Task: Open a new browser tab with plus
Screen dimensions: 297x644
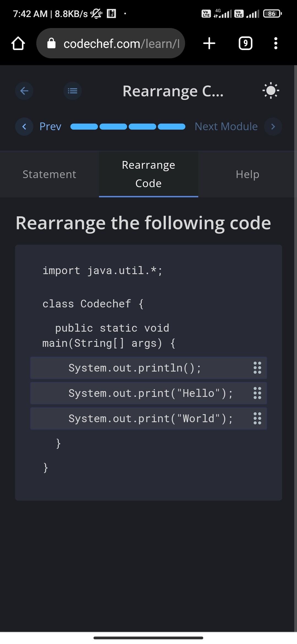Action: (209, 43)
